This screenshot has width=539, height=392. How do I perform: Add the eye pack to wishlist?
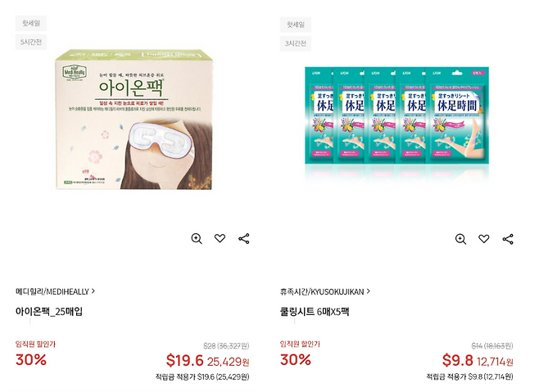pos(220,239)
